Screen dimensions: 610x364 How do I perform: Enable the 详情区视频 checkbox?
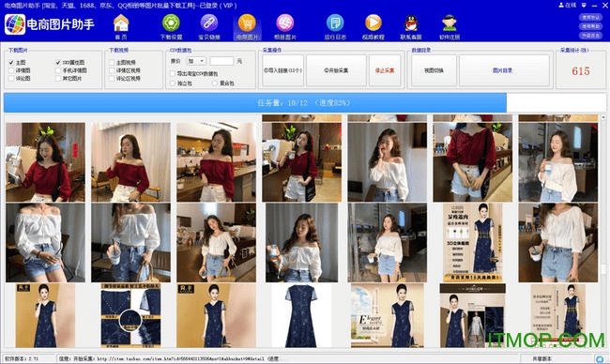112,70
